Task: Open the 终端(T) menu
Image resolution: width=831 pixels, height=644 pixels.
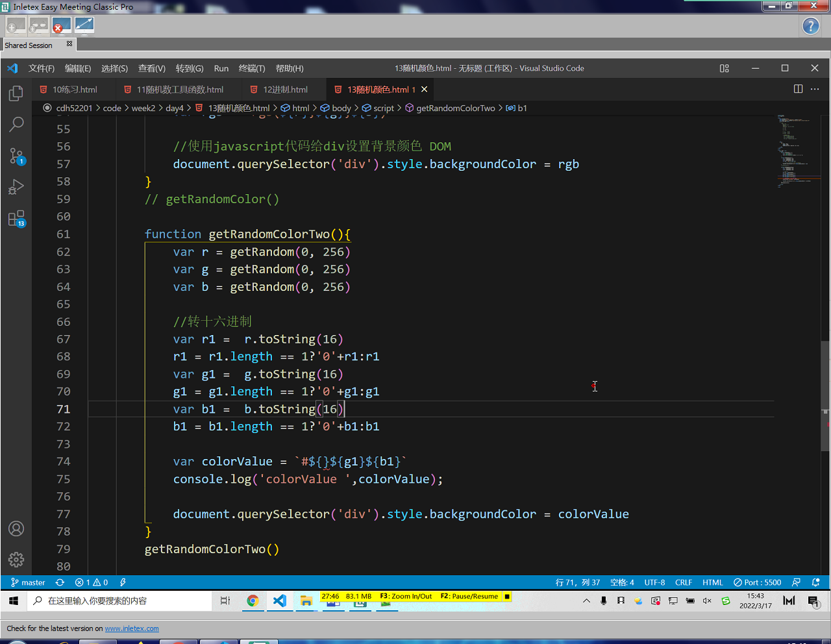Action: click(252, 68)
